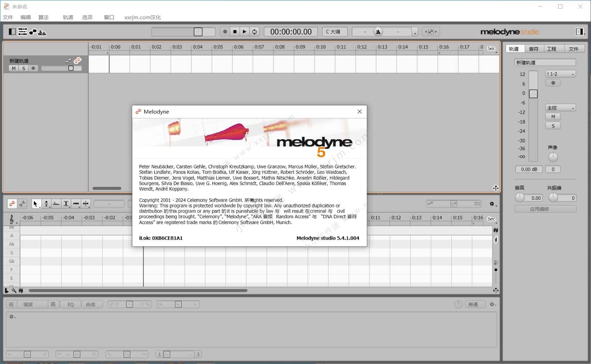Open the 编辑 menu
591x364 pixels.
(x=25, y=17)
